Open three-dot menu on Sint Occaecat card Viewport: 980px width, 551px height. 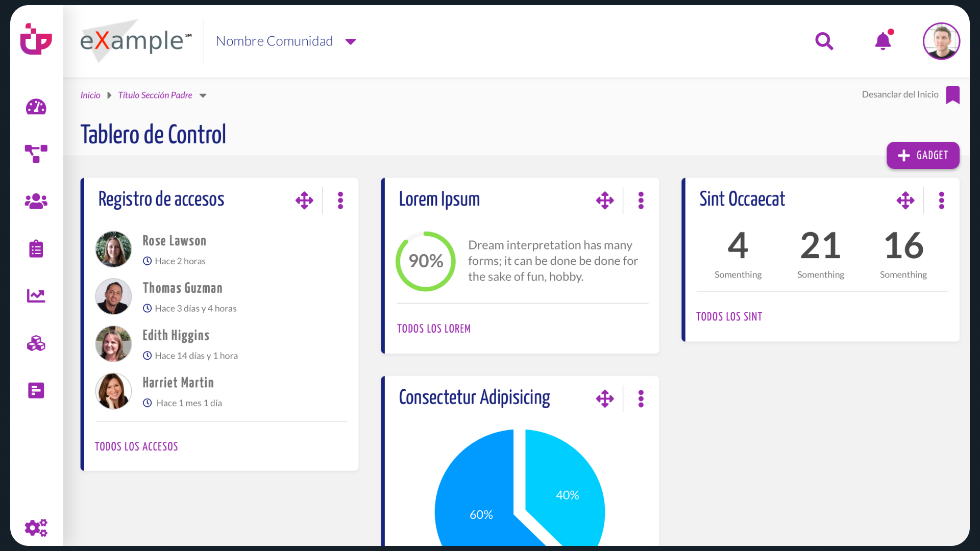tap(942, 201)
